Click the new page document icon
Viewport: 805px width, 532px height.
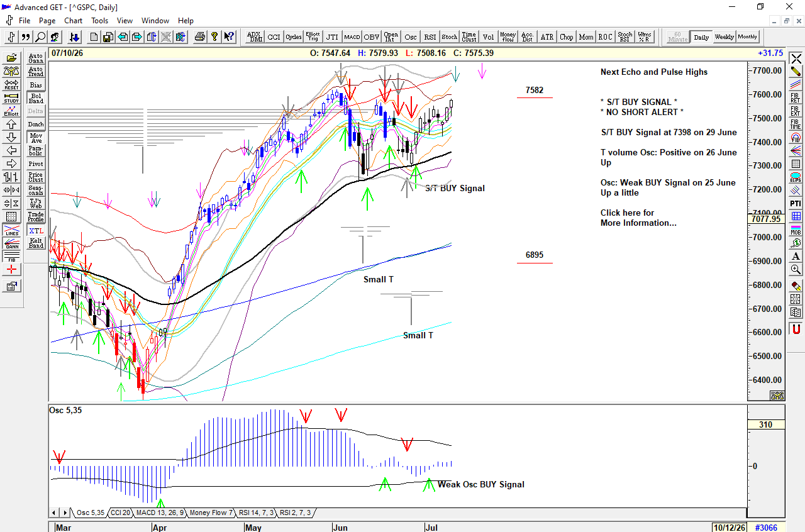click(94, 37)
